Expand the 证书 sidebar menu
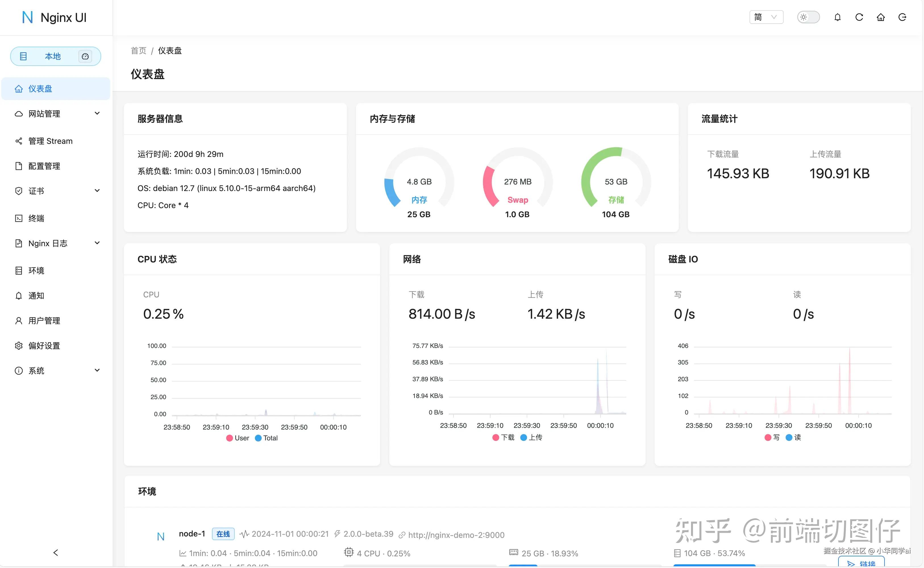This screenshot has width=924, height=568. pos(36,191)
